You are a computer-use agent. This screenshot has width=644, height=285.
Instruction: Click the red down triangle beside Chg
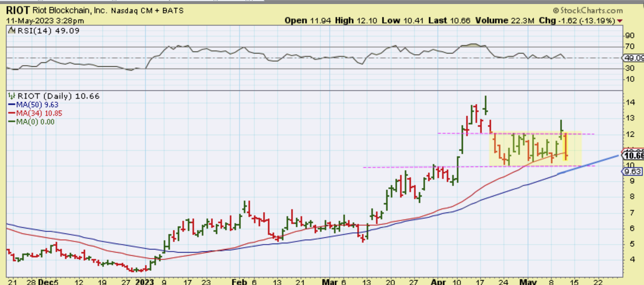click(x=620, y=21)
